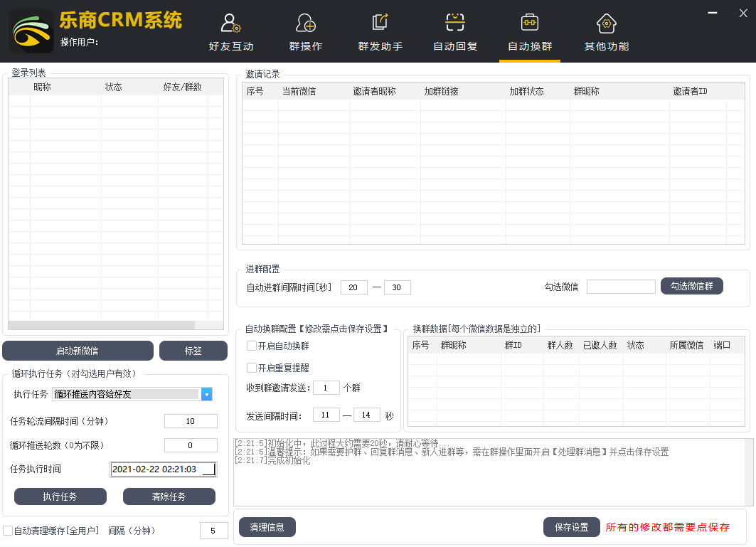
Task: Click the 保存设置 button
Action: tap(571, 527)
